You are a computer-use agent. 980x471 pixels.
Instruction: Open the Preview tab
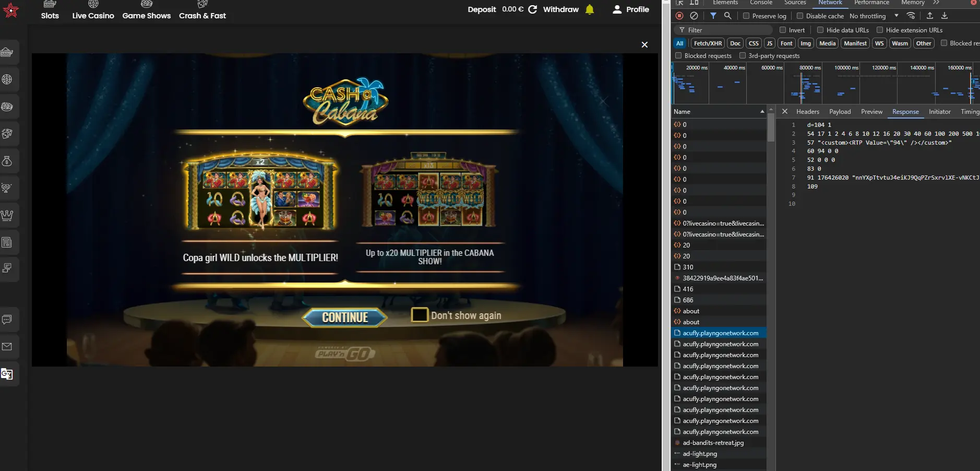[871, 111]
